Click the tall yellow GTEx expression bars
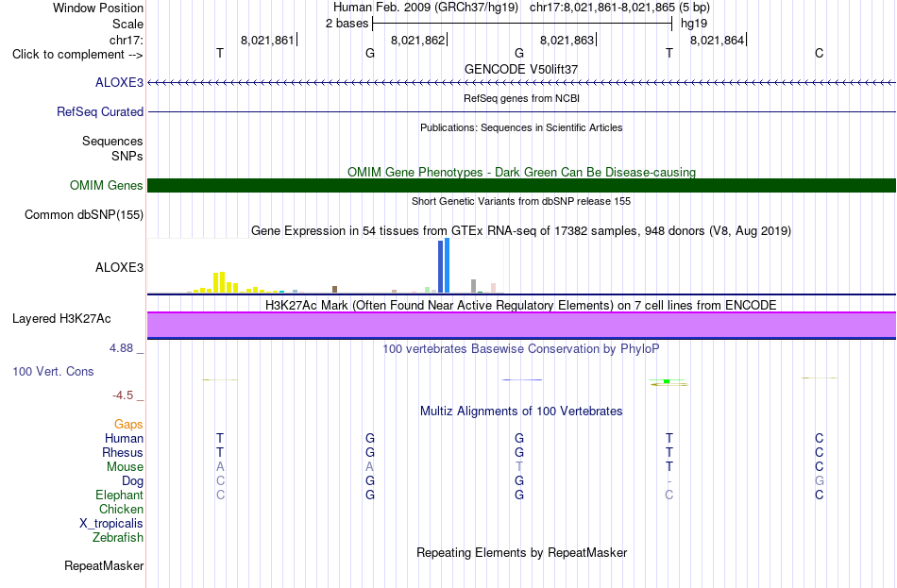897x588 pixels. tap(219, 282)
